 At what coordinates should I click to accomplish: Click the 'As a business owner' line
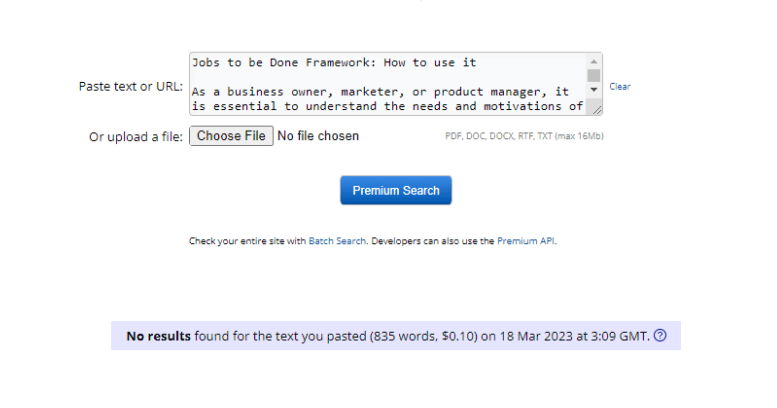[380, 92]
